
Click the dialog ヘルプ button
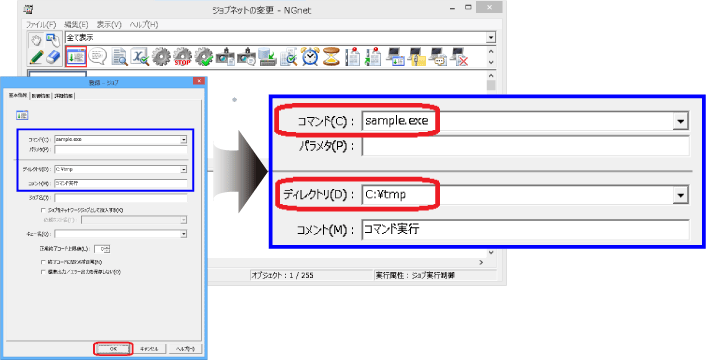coord(186,349)
